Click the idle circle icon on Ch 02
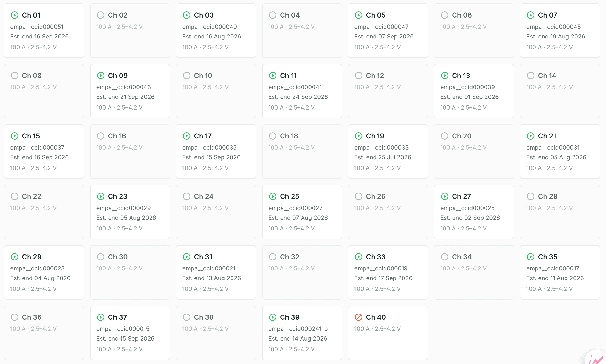The image size is (606, 364). [x=101, y=15]
